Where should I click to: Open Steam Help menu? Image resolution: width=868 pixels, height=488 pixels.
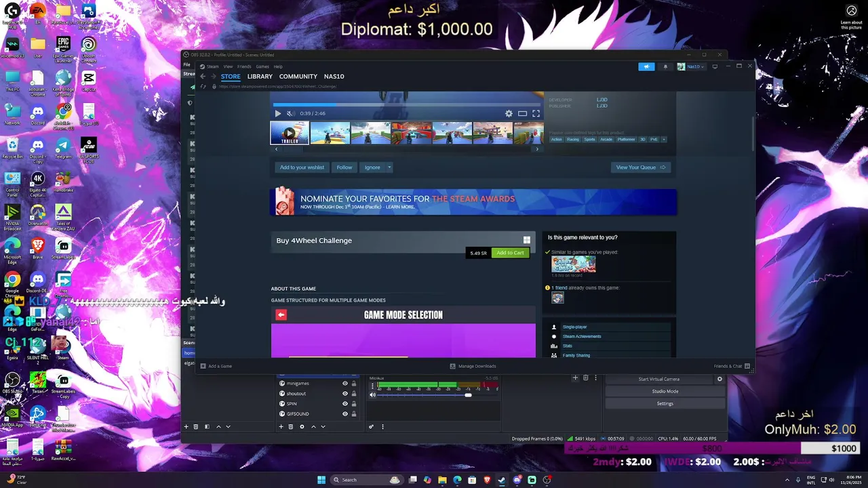tap(278, 66)
